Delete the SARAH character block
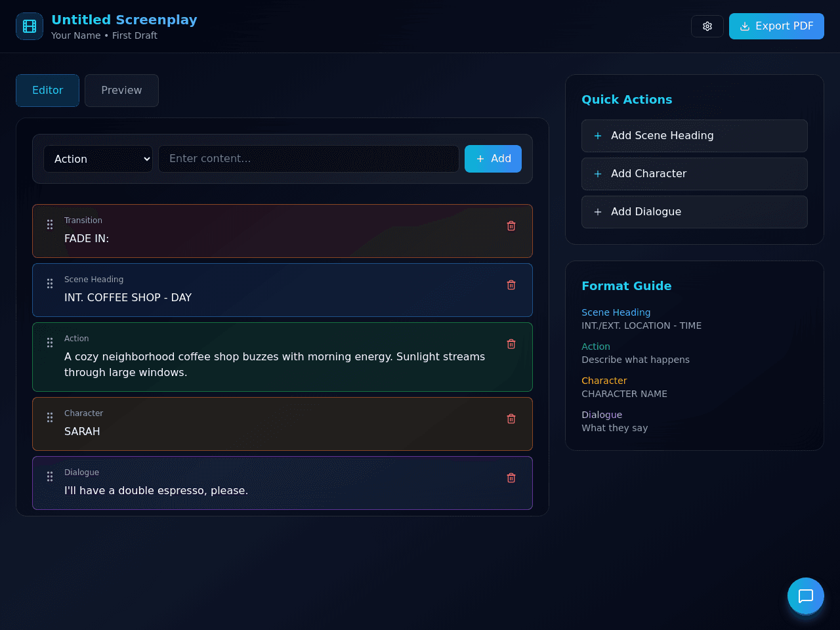 click(x=511, y=419)
